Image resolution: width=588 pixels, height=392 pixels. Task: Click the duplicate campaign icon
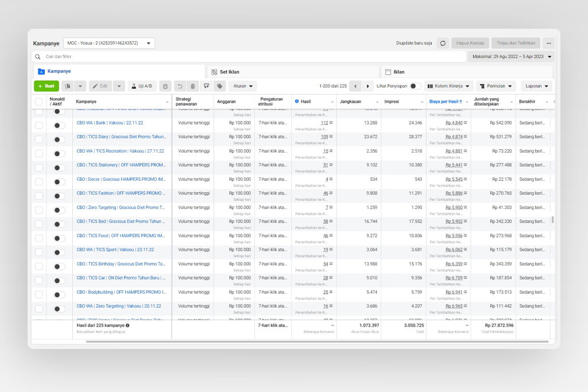[x=68, y=86]
